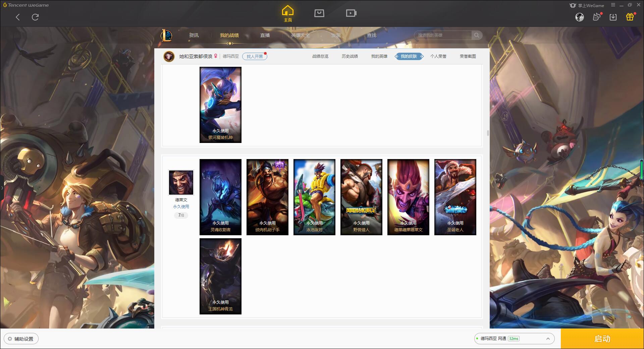This screenshot has height=349, width=644.
Task: Click the 德玛西亚 server label beside username
Action: tap(231, 56)
